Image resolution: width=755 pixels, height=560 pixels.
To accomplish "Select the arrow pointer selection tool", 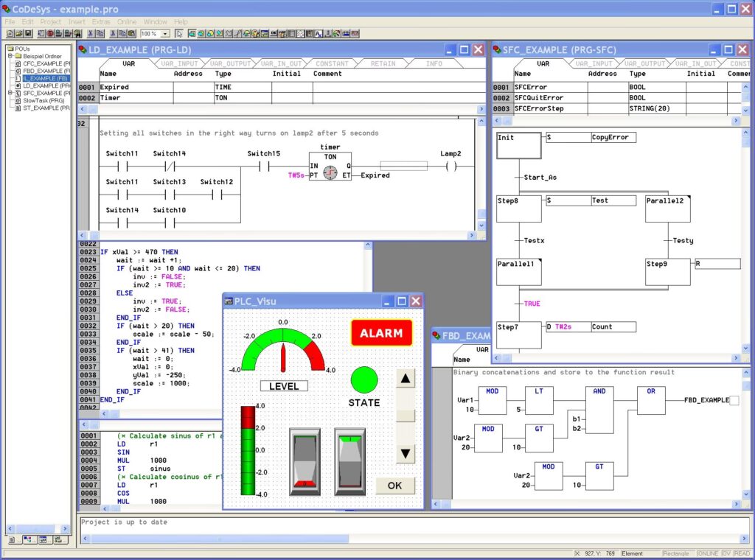I will point(179,33).
